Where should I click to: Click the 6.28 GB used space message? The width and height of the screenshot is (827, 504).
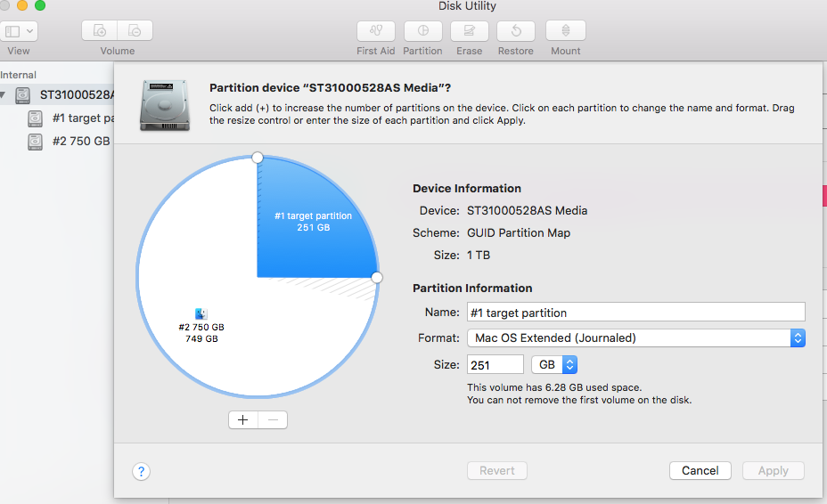click(x=554, y=387)
